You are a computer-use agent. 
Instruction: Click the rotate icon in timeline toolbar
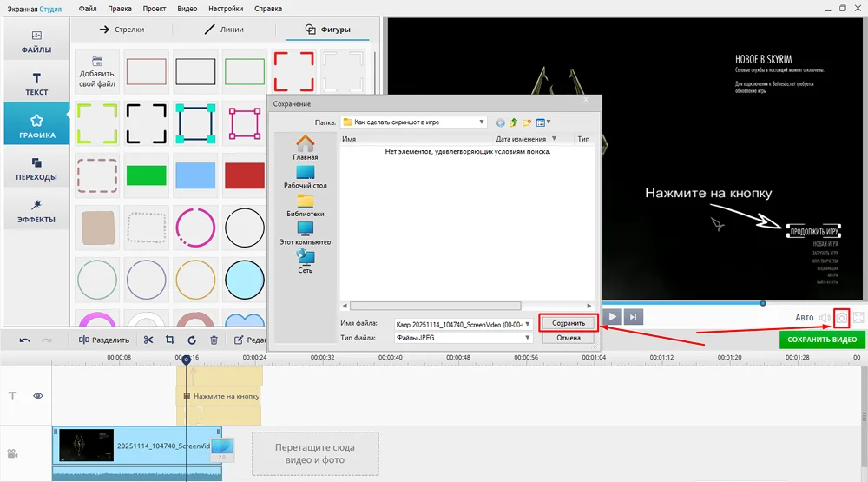(x=191, y=340)
